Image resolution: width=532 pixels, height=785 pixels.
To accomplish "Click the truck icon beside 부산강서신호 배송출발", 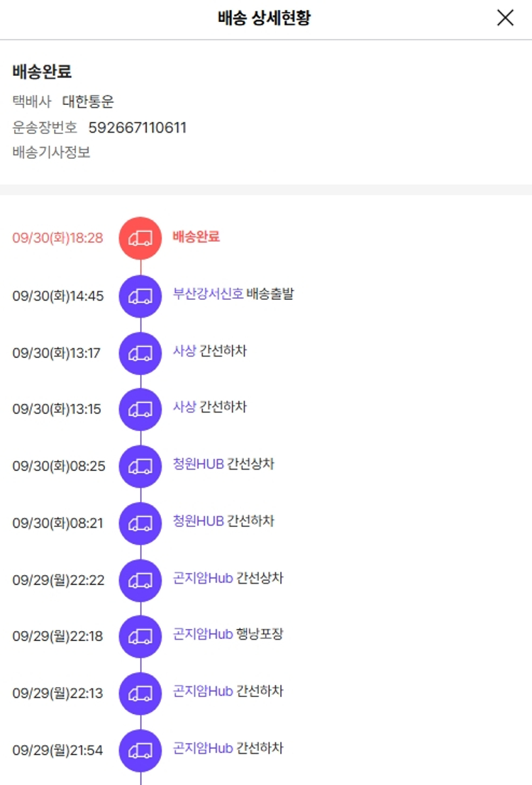I will [x=140, y=296].
